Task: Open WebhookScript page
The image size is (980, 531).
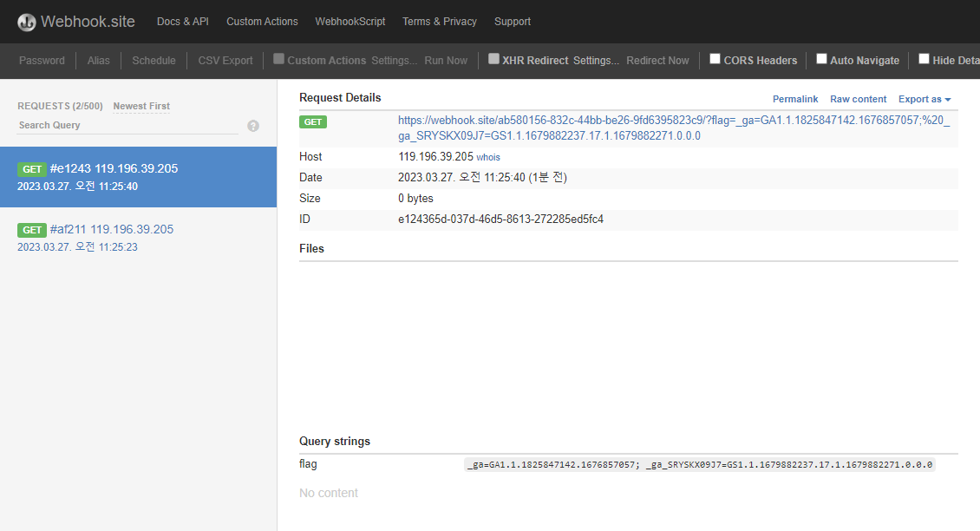Action: (350, 22)
